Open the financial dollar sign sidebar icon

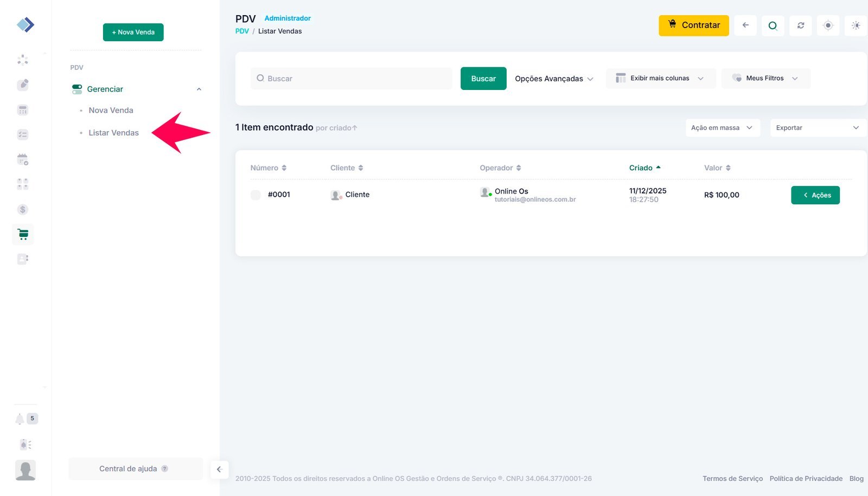pyautogui.click(x=23, y=209)
